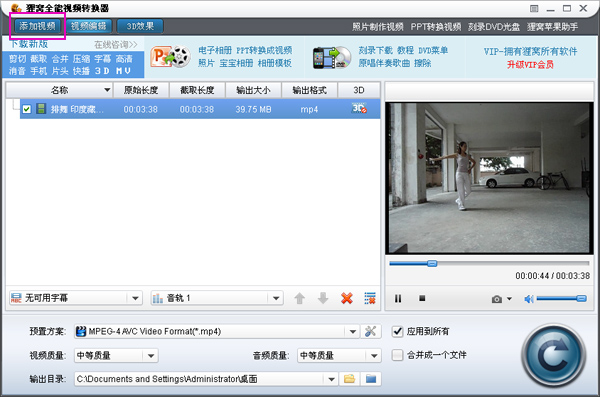Click the 下载新版 link
The height and width of the screenshot is (397, 600).
(29, 44)
